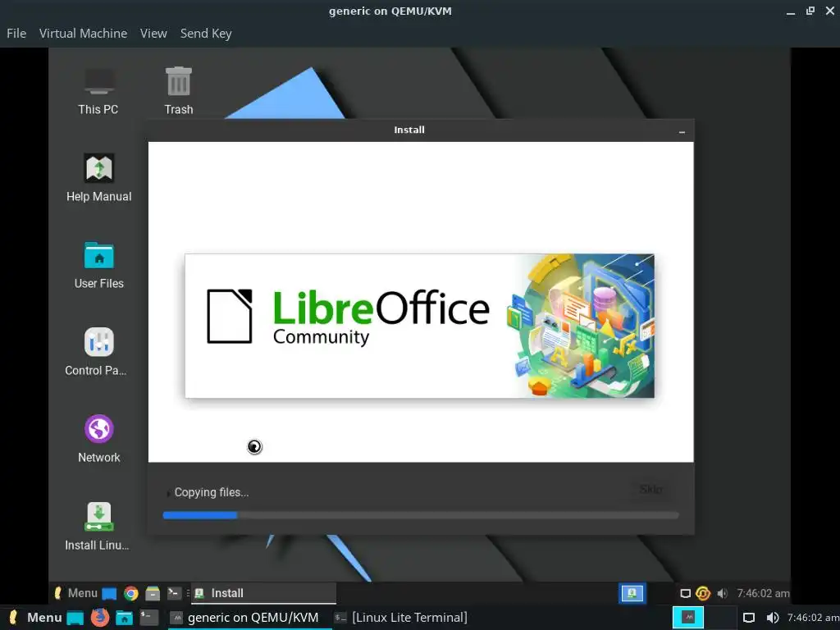Viewport: 840px width, 630px height.
Task: Open the Control Panel desktop icon
Action: coord(98,352)
